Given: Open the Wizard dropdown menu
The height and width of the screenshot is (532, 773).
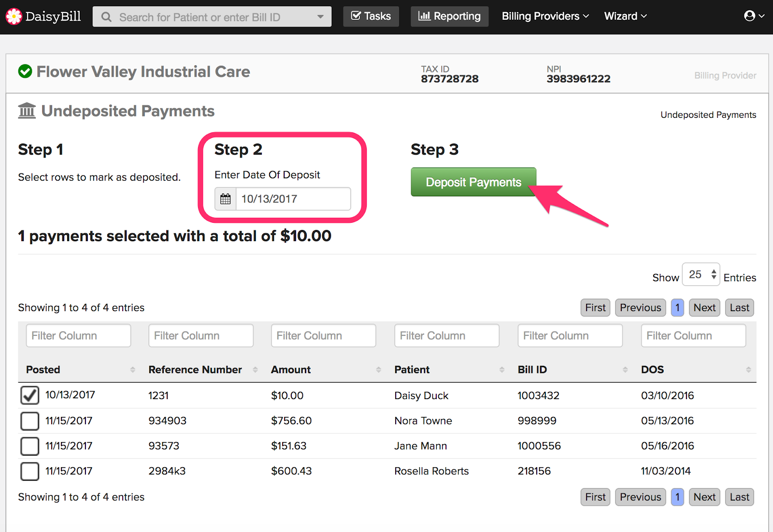Looking at the screenshot, I should 626,16.
